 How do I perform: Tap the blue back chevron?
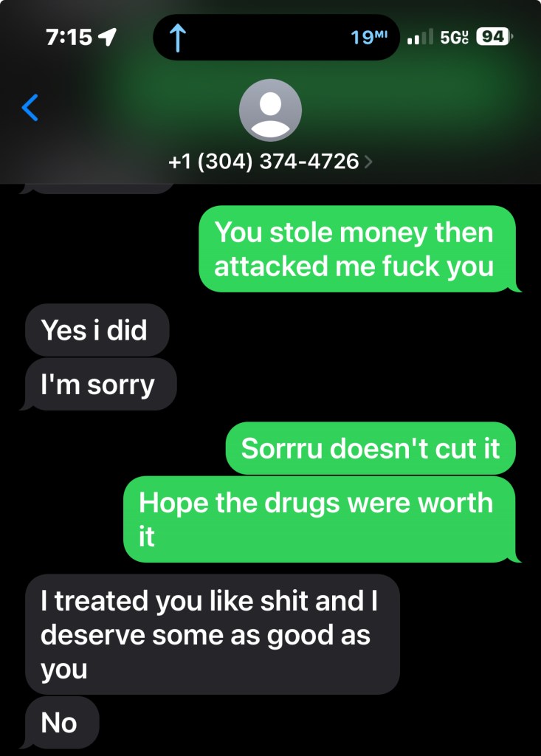30,107
